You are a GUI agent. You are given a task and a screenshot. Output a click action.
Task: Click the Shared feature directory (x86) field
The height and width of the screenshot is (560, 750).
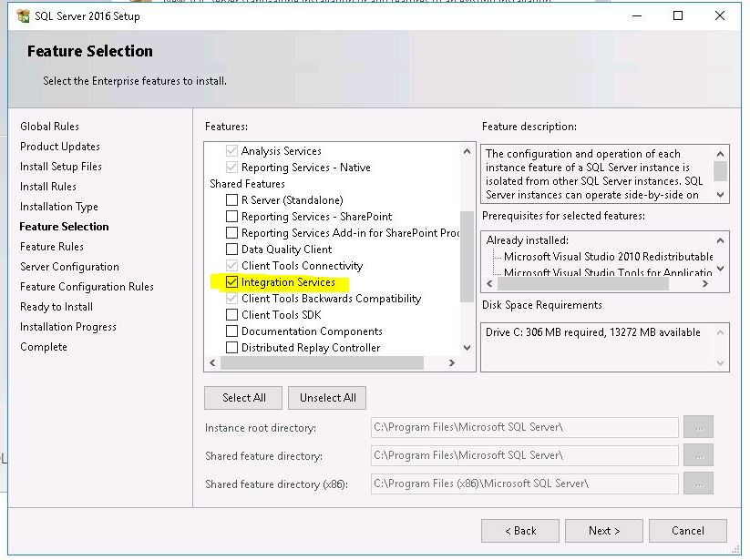click(x=524, y=484)
